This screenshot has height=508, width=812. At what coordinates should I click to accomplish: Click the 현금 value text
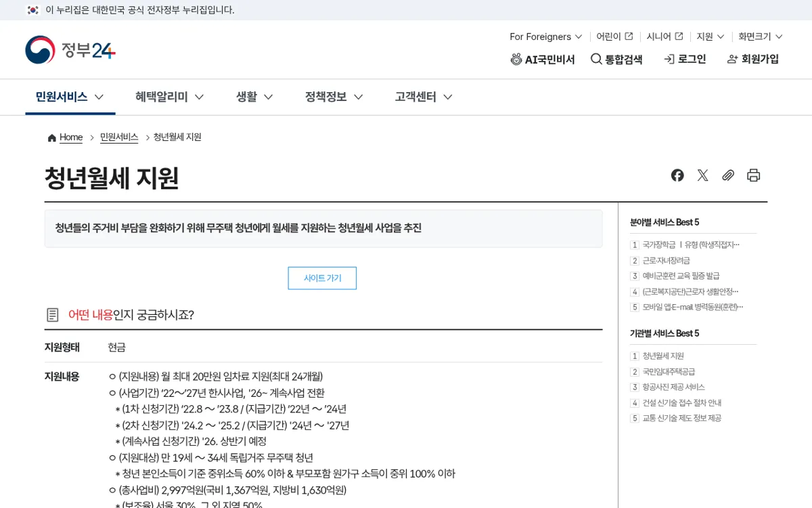[x=116, y=347]
